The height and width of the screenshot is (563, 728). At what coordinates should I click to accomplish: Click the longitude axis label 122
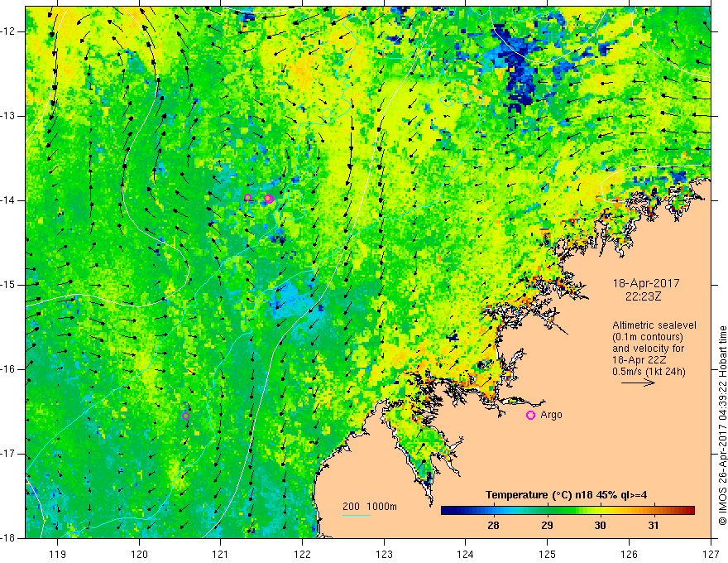tap(302, 554)
